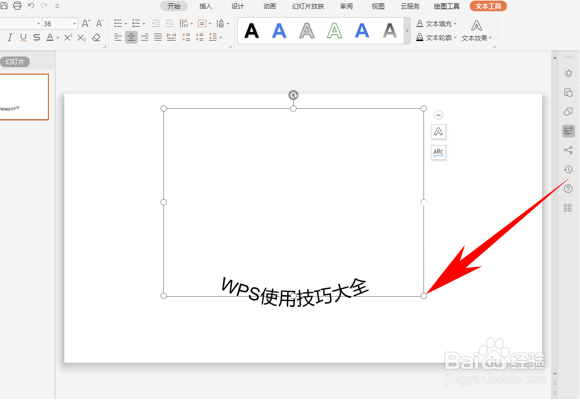Click the increase indent icon

coord(169,24)
